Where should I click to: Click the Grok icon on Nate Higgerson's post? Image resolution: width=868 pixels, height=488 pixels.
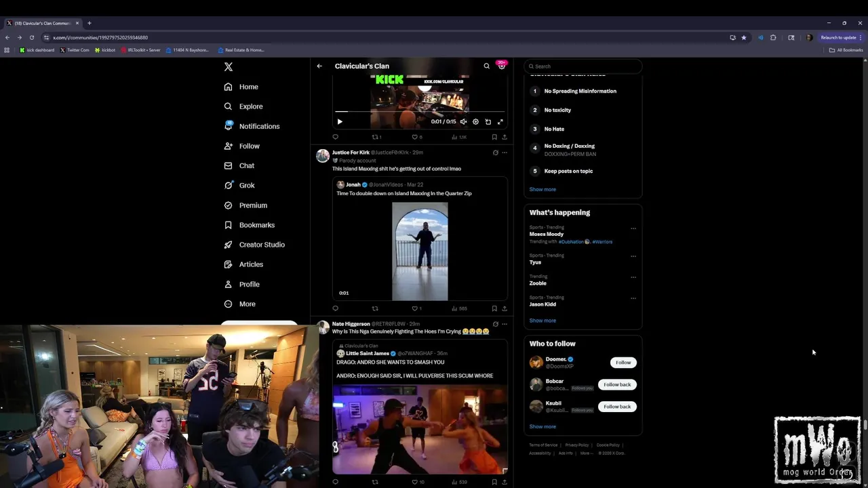click(496, 324)
